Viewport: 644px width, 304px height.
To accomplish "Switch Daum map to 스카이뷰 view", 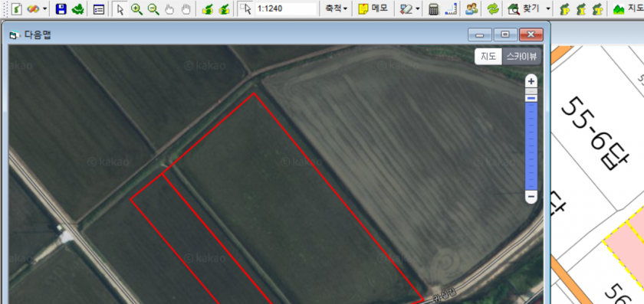I will click(521, 57).
